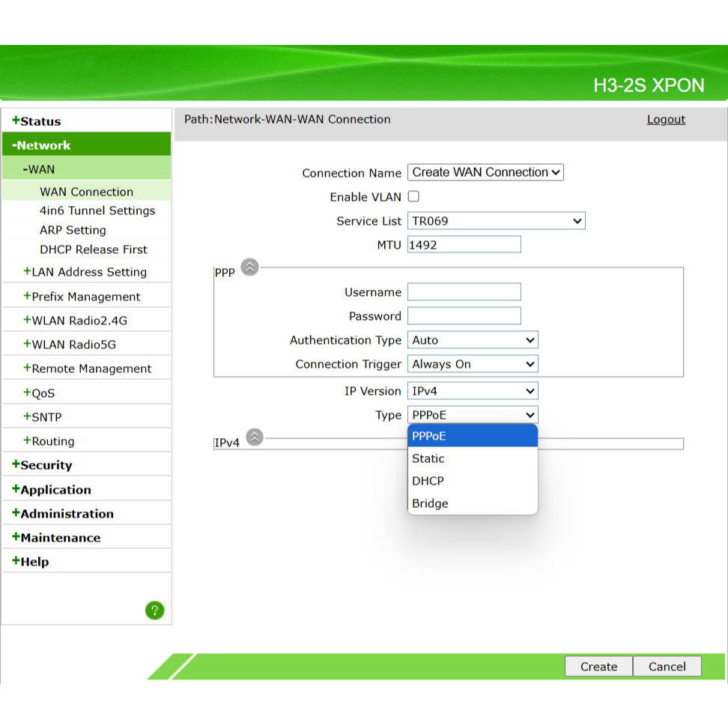728x728 pixels.
Task: Open the Connection Name dropdown
Action: point(485,172)
